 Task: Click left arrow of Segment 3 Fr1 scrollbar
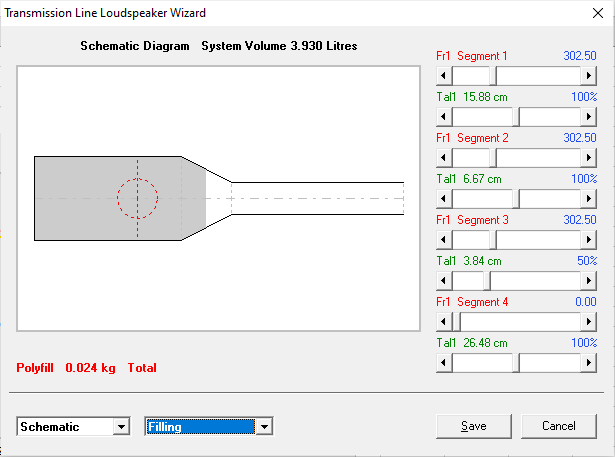click(x=444, y=240)
